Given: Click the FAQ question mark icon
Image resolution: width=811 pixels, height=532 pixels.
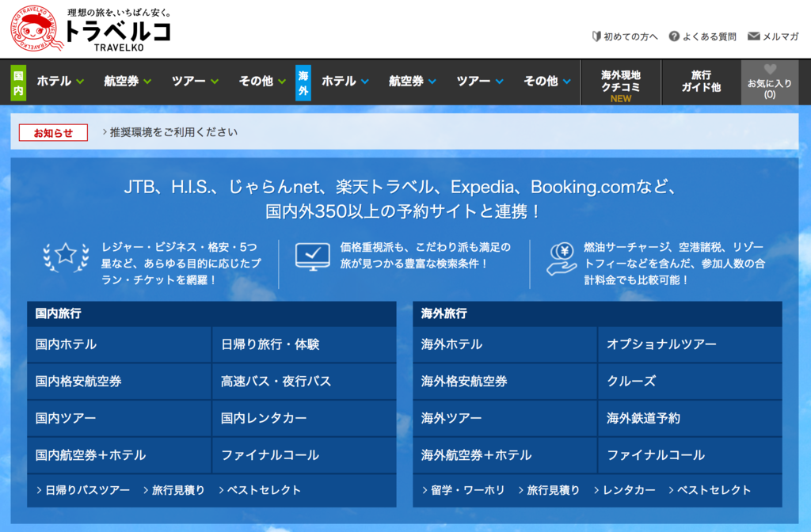Looking at the screenshot, I should [674, 36].
